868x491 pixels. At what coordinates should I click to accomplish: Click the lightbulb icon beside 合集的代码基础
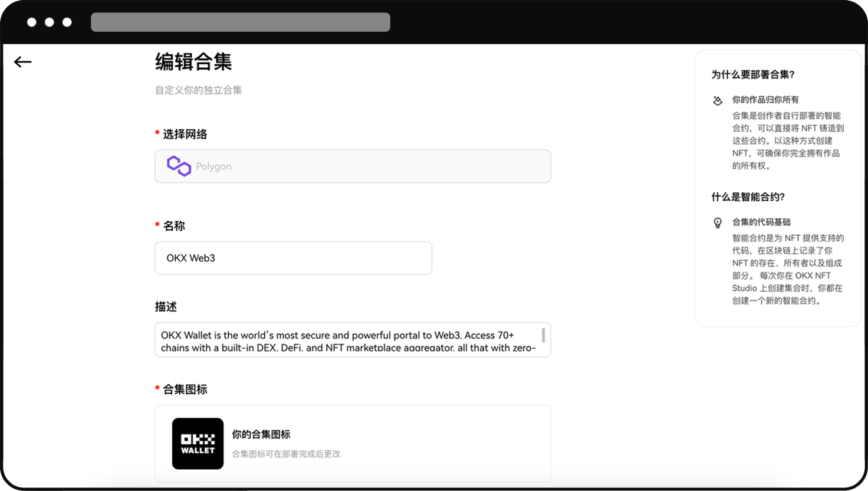coord(718,222)
